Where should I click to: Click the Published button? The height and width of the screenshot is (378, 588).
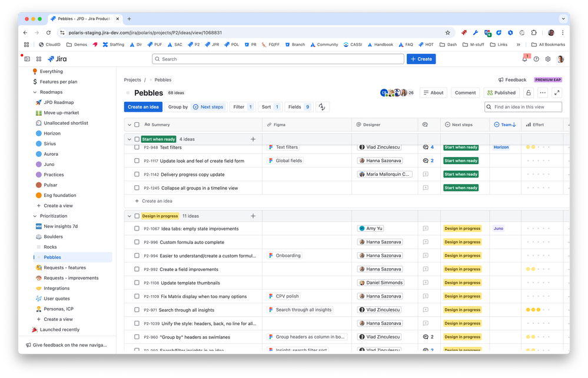501,92
